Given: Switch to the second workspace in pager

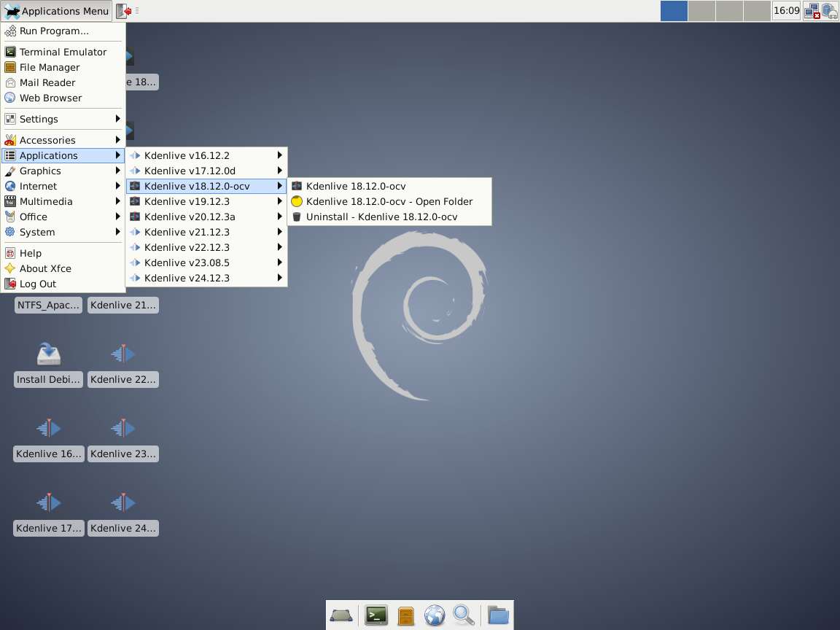Looking at the screenshot, I should 701,11.
